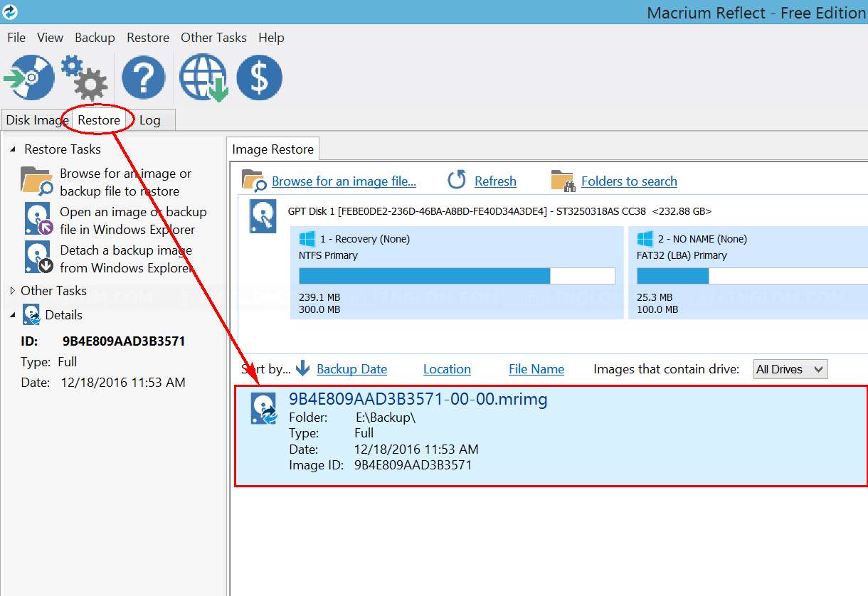Click the 'Browse for an image file...' link
The image size is (868, 596).
(344, 181)
